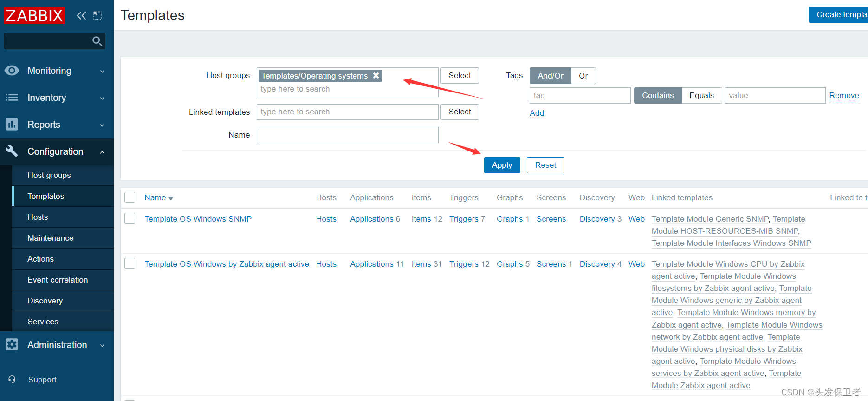This screenshot has height=401, width=868.
Task: Click the Reports bar chart icon
Action: coord(12,125)
